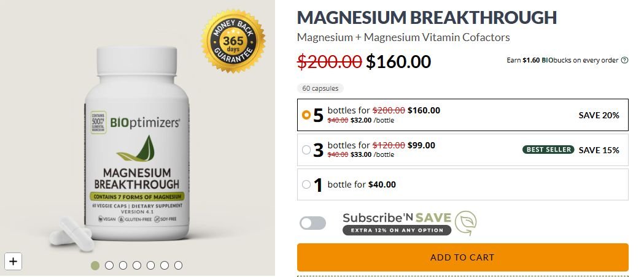
Task: Go to second product image carousel dot
Action: pyautogui.click(x=109, y=265)
